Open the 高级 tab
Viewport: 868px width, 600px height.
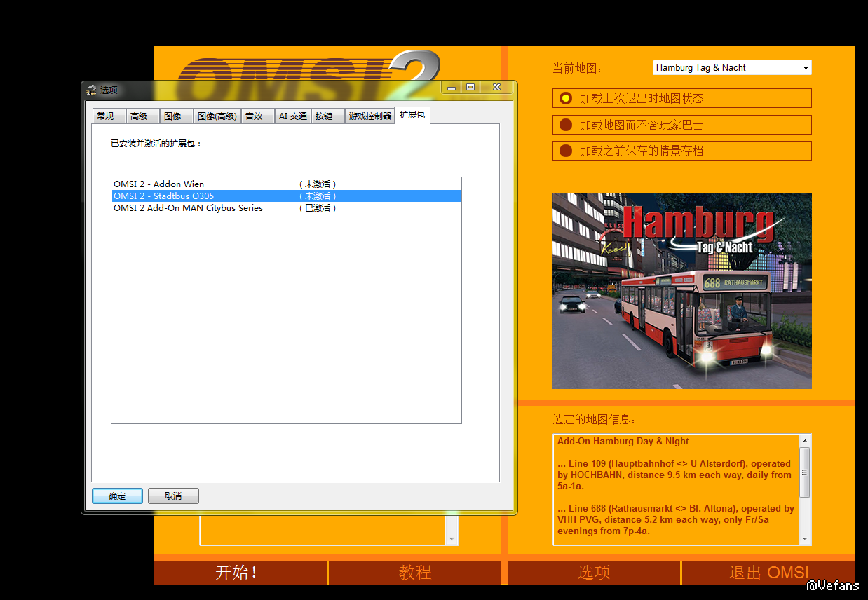click(143, 116)
